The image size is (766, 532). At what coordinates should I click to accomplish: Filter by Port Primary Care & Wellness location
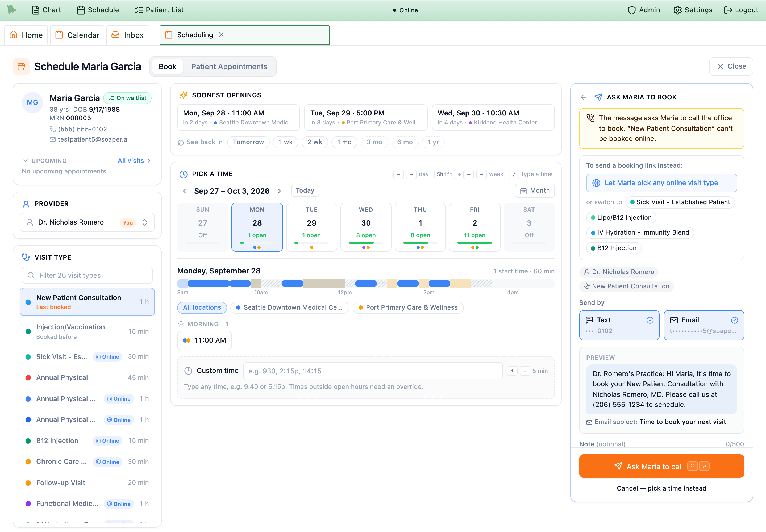(408, 308)
